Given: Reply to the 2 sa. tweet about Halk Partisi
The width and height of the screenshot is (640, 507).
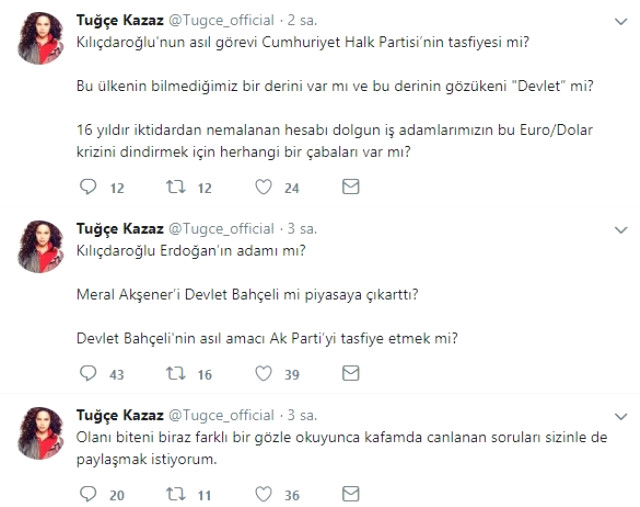Looking at the screenshot, I should pyautogui.click(x=87, y=187).
